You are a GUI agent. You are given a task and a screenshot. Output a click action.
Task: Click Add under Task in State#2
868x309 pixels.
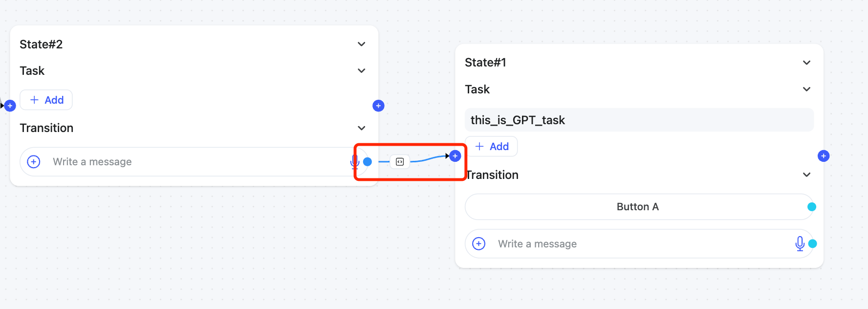pyautogui.click(x=46, y=100)
